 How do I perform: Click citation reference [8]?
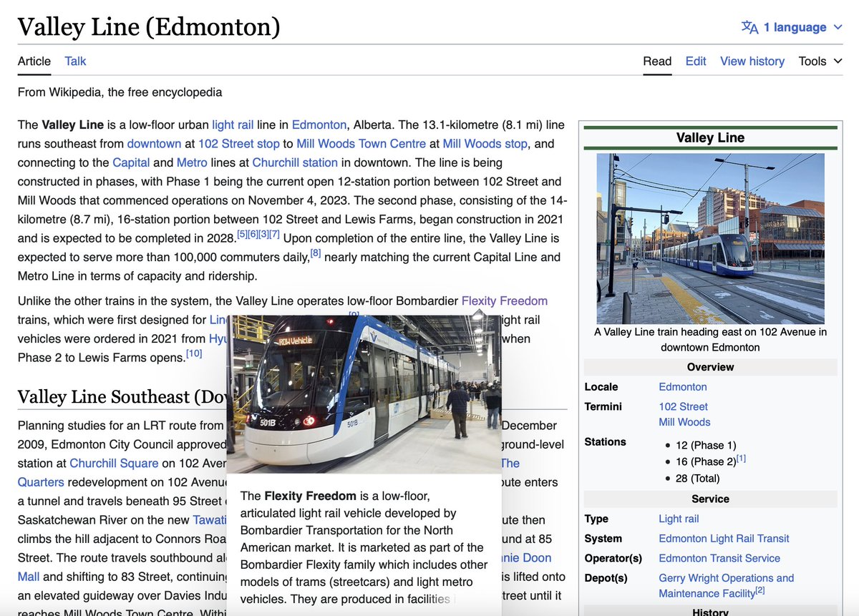[x=316, y=253]
